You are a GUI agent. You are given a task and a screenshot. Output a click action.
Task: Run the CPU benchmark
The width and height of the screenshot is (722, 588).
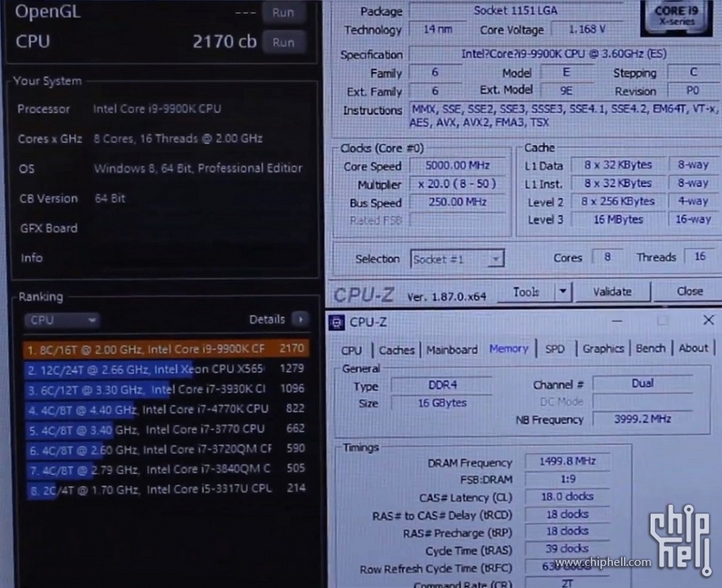click(x=283, y=43)
